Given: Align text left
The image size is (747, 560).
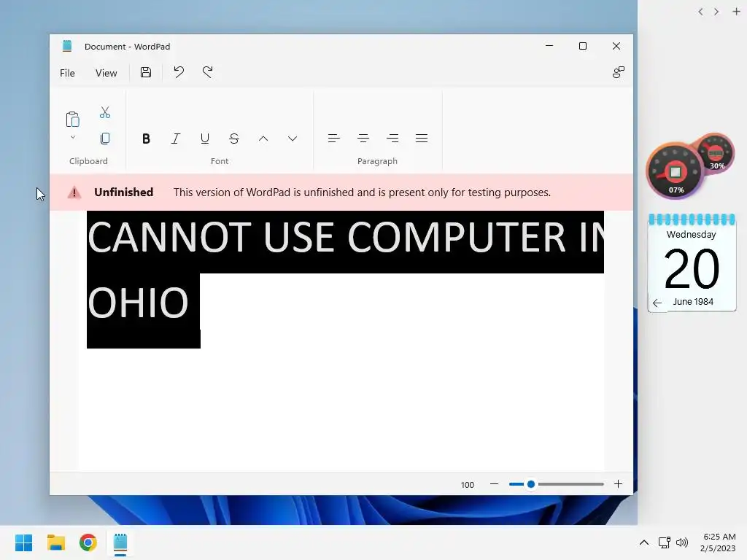Looking at the screenshot, I should 334,139.
